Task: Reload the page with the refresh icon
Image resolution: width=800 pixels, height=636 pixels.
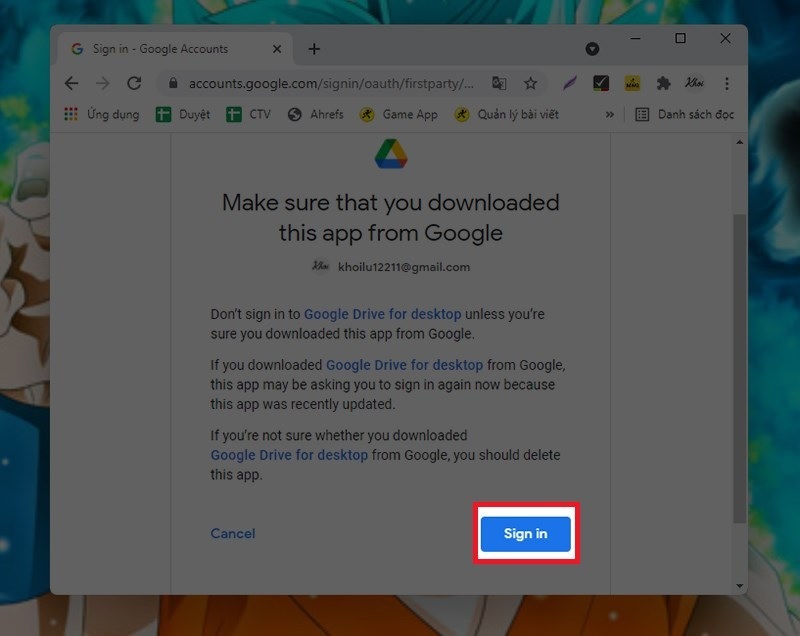Action: [x=134, y=83]
